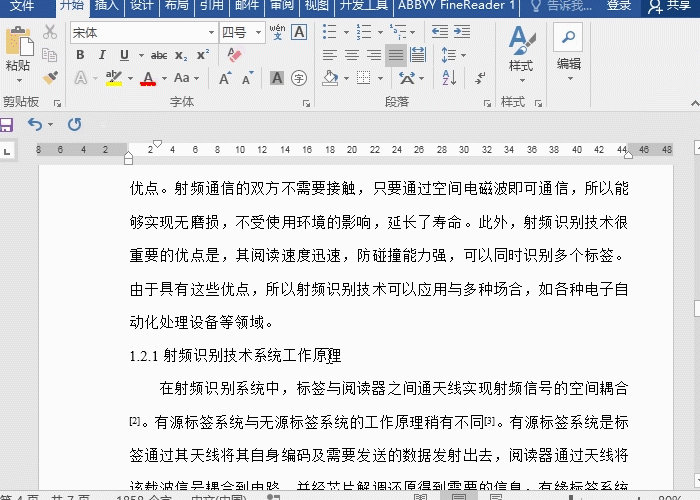Align text left
700x500 pixels.
[x=330, y=55]
